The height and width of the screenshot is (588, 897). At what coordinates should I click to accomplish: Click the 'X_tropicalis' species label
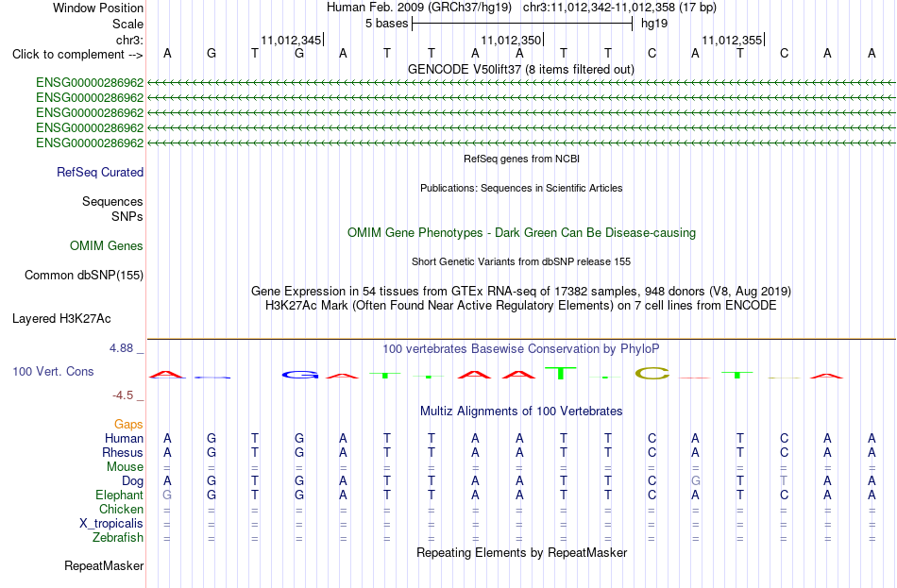[x=111, y=524]
